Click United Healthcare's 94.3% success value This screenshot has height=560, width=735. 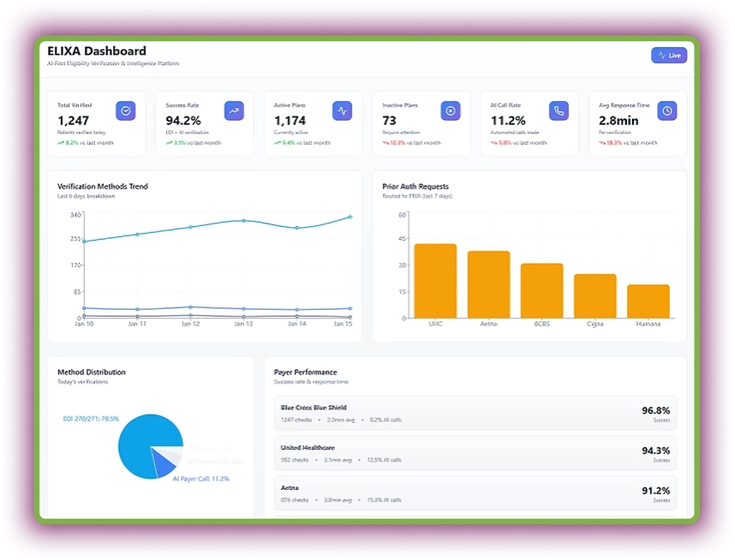[655, 450]
